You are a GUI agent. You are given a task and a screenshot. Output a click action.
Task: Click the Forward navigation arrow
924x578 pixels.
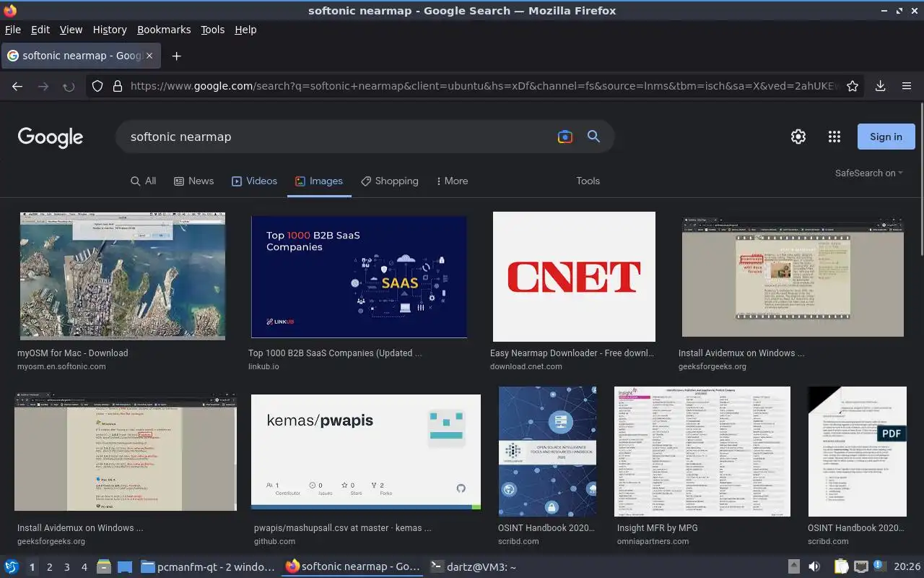pos(43,86)
